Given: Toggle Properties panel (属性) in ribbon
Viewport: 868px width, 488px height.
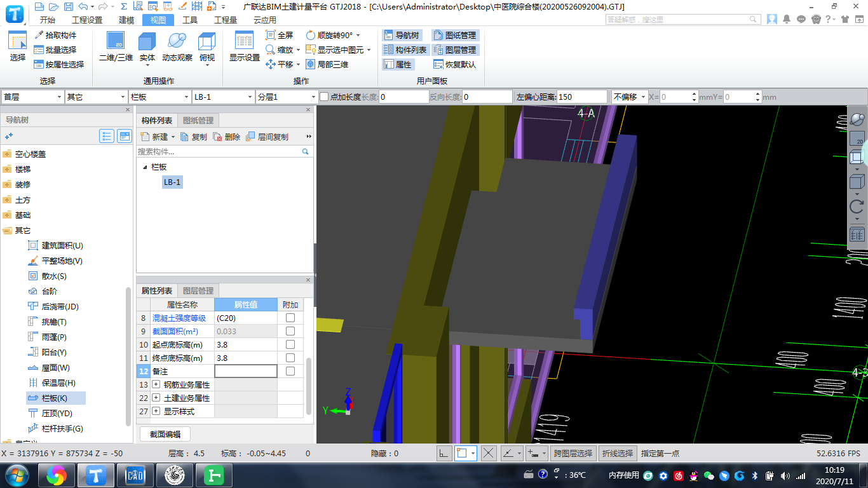Looking at the screenshot, I should (398, 64).
